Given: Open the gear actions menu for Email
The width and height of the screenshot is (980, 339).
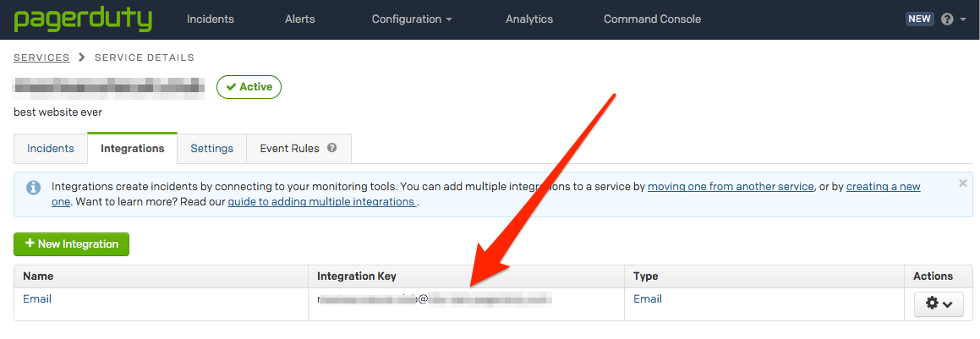Looking at the screenshot, I should click(939, 303).
